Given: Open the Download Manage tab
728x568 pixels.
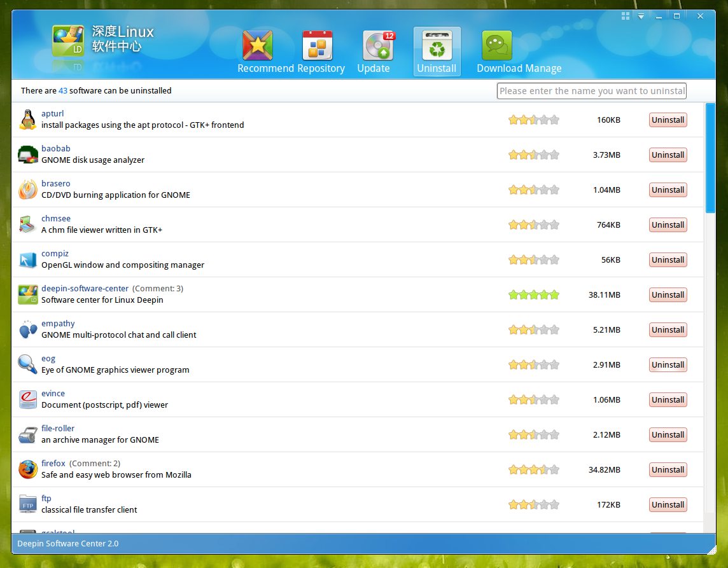Looking at the screenshot, I should click(x=519, y=52).
